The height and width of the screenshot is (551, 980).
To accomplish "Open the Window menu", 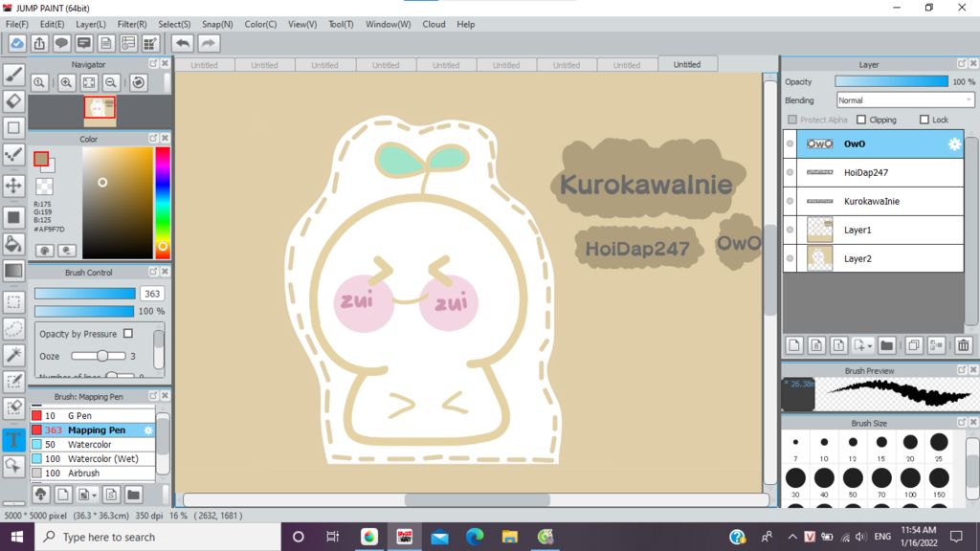I will [x=389, y=24].
